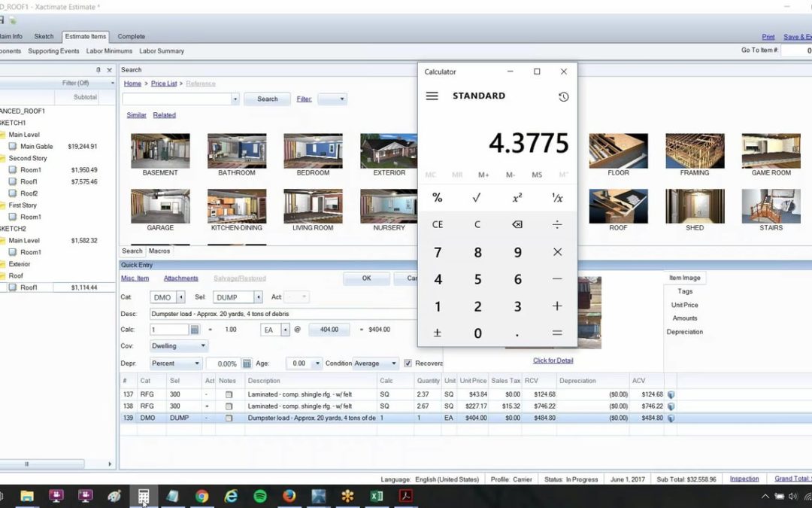
Task: Open Excel from the taskbar
Action: coord(377,496)
